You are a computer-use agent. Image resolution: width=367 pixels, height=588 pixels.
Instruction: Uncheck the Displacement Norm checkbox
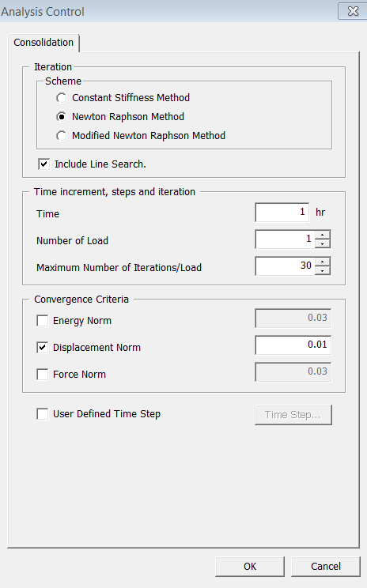click(43, 347)
